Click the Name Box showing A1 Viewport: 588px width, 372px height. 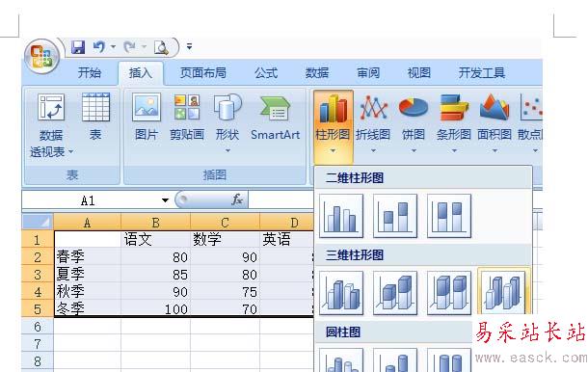point(88,200)
